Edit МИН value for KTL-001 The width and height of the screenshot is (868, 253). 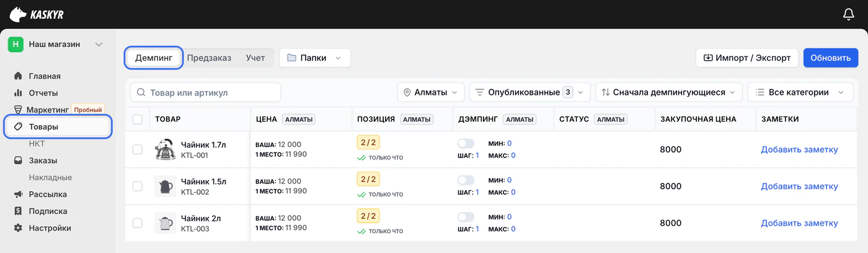[509, 143]
